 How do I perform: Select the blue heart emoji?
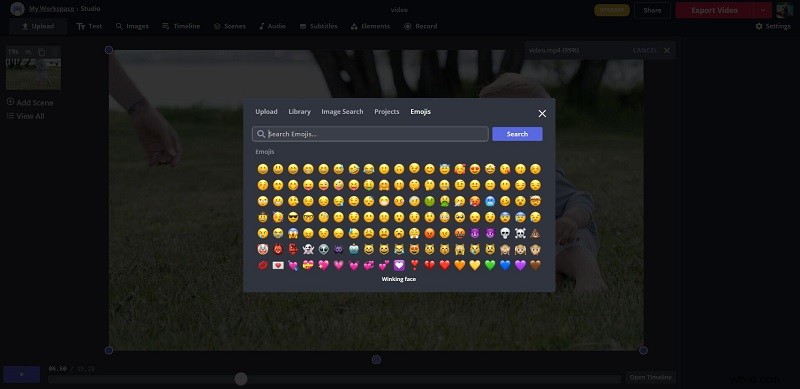tap(505, 265)
